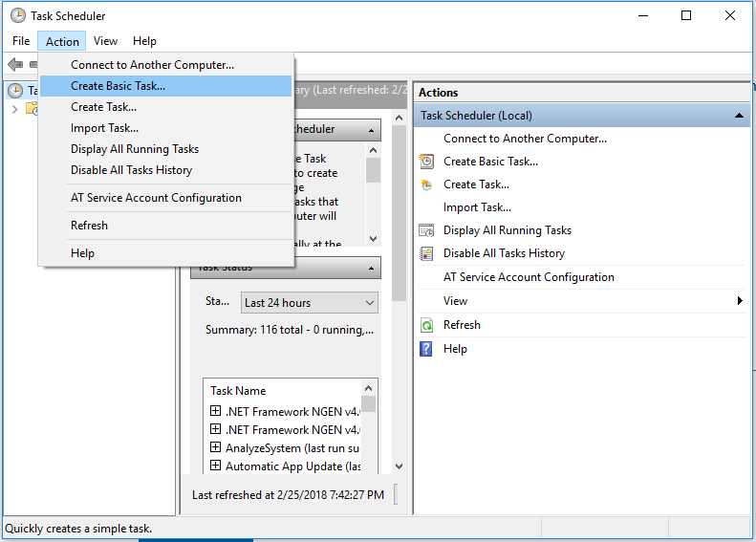Choose Connect to Another Computer in Action menu
Screen dimensions: 756x542
(x=166, y=65)
